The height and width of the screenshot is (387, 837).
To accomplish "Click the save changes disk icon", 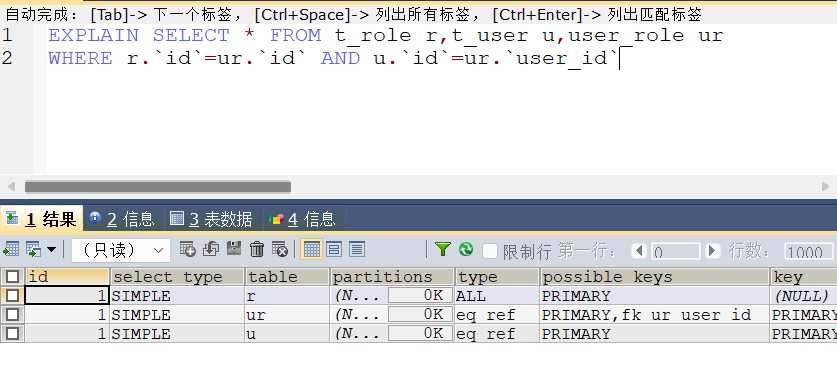I will click(234, 249).
